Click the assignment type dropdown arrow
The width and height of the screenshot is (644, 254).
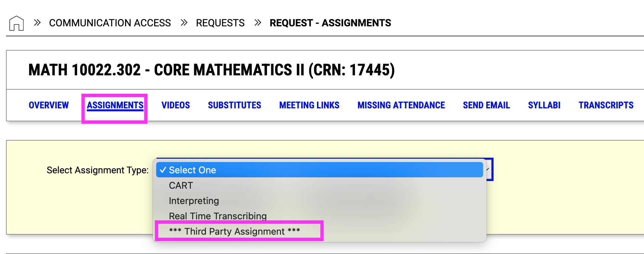[489, 169]
